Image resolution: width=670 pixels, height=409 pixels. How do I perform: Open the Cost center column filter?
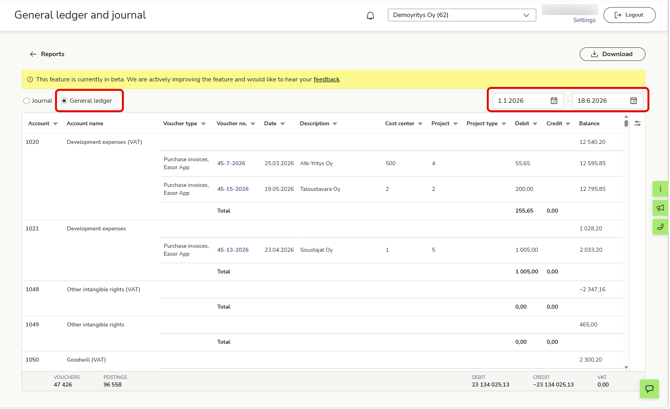tap(420, 124)
